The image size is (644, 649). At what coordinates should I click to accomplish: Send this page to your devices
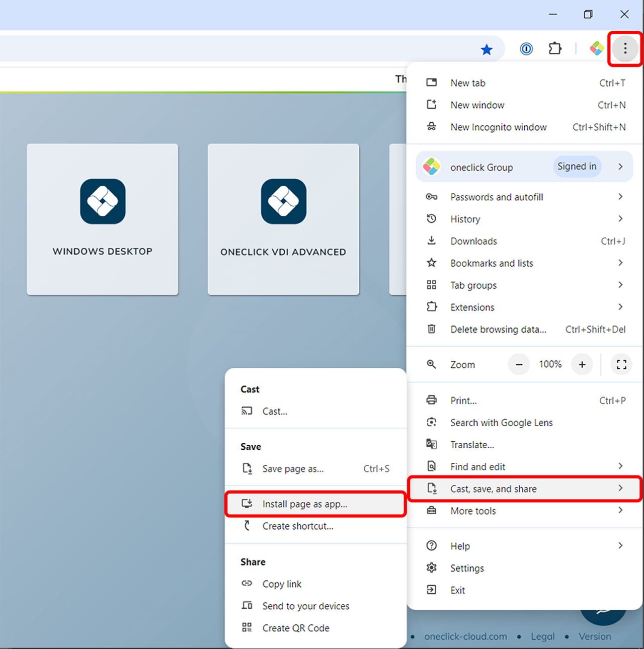tap(305, 606)
